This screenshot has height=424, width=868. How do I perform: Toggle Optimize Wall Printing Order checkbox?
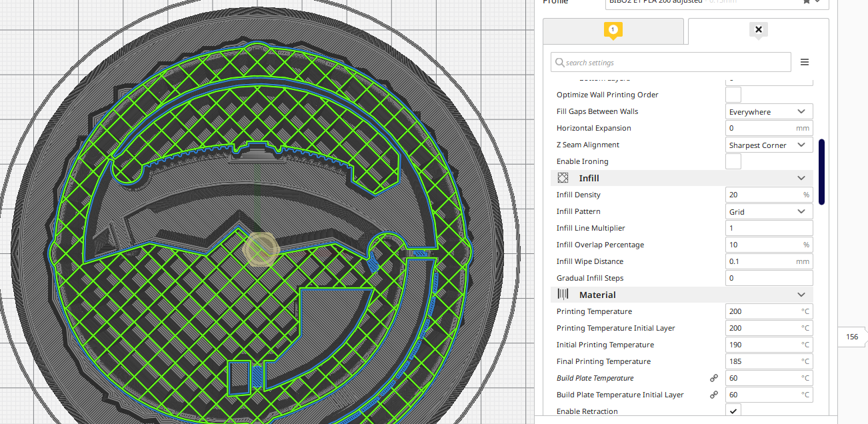[733, 95]
